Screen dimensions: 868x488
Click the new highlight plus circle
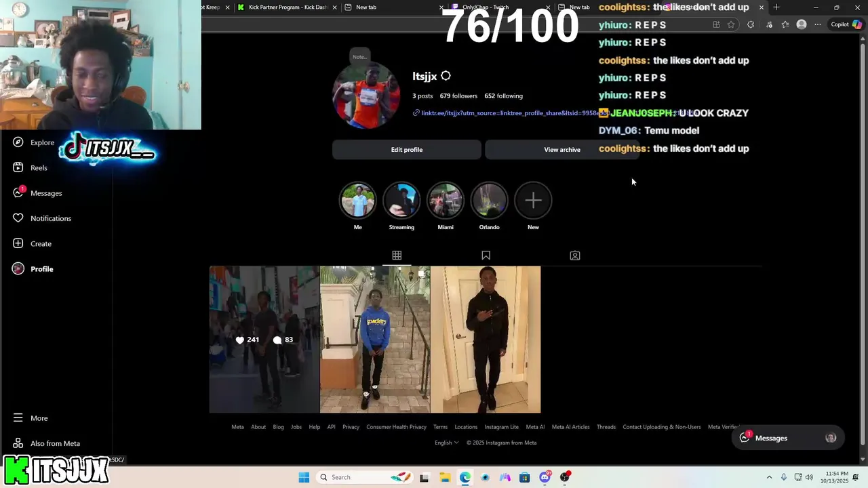[x=533, y=201]
